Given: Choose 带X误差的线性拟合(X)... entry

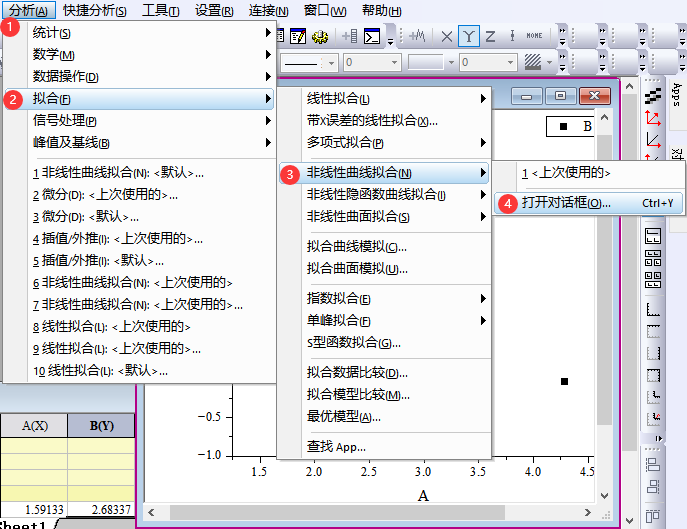Looking at the screenshot, I should pyautogui.click(x=384, y=121).
